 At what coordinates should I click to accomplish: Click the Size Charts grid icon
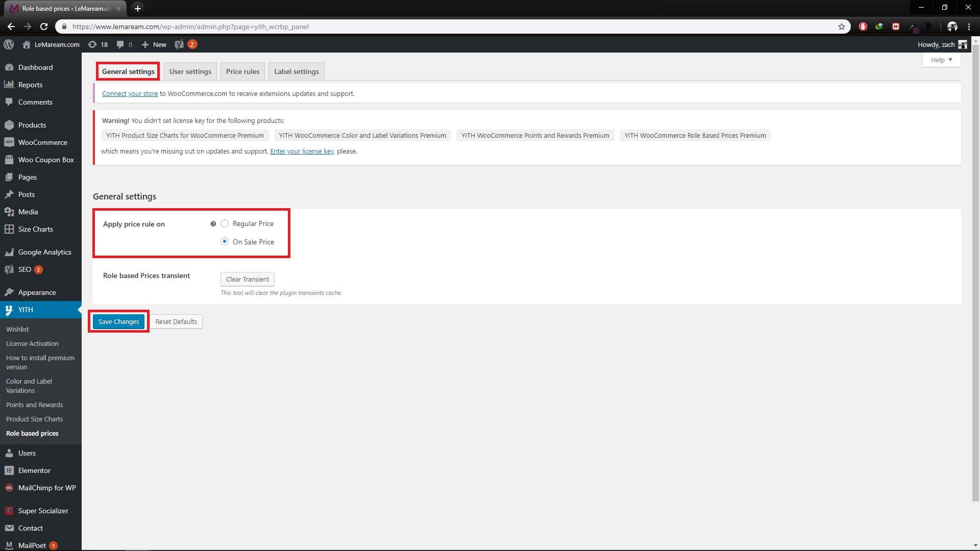[9, 229]
